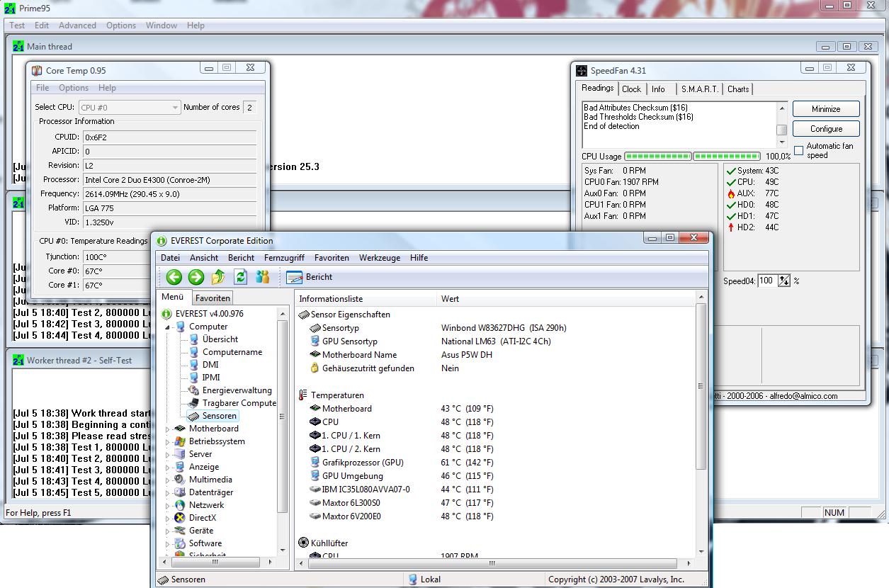
Task: Click the Sensoren chip icon in the tree
Action: (194, 416)
